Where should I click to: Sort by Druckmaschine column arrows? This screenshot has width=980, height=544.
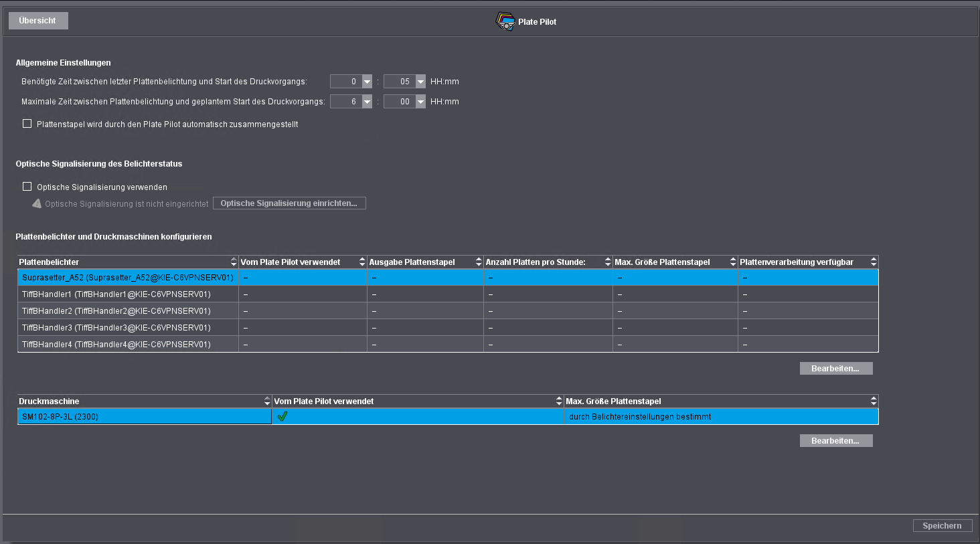coord(267,401)
